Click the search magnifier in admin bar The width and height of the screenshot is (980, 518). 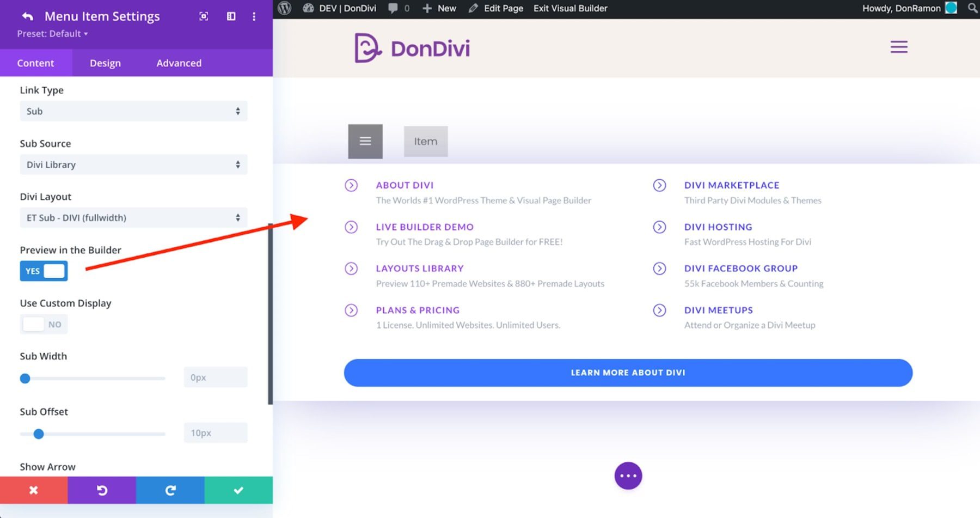972,8
